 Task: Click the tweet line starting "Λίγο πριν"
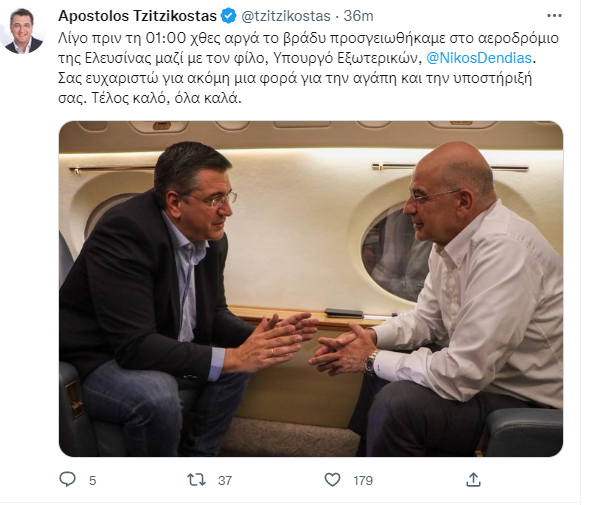point(308,38)
